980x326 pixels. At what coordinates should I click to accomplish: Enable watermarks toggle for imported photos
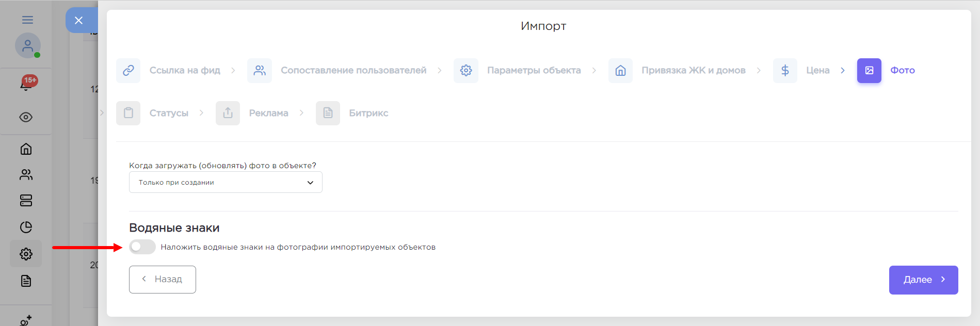point(142,247)
